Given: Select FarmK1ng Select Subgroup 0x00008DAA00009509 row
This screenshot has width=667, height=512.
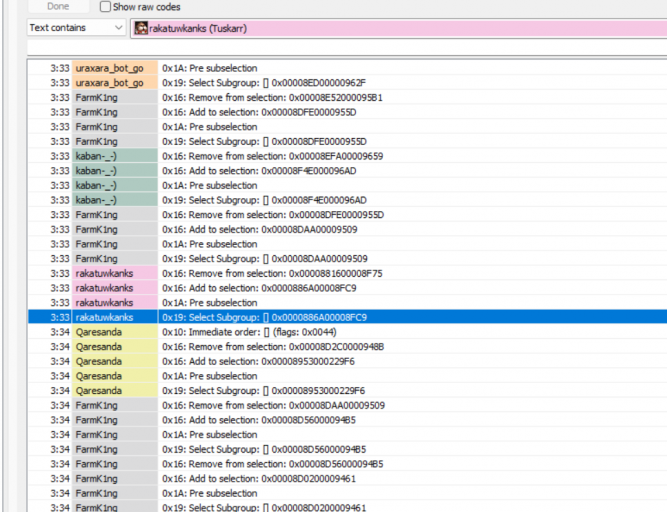Looking at the screenshot, I should (x=348, y=259).
